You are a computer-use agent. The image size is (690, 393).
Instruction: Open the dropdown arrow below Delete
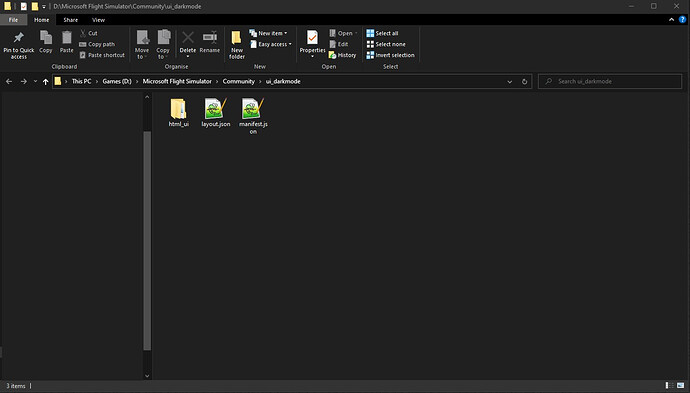tap(188, 57)
